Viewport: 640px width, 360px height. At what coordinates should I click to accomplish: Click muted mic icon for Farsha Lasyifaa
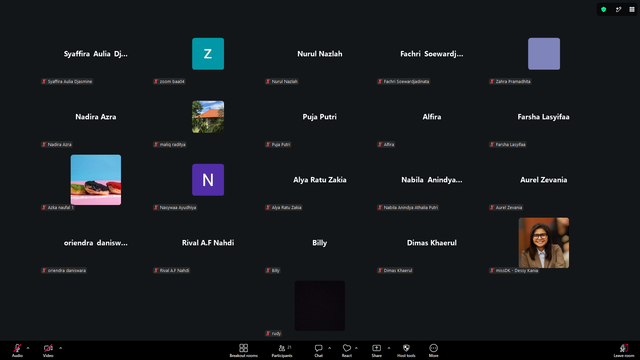[492, 144]
